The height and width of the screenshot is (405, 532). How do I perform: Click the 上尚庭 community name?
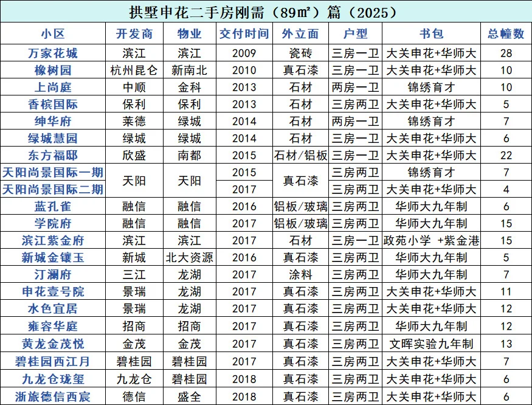pos(53,87)
